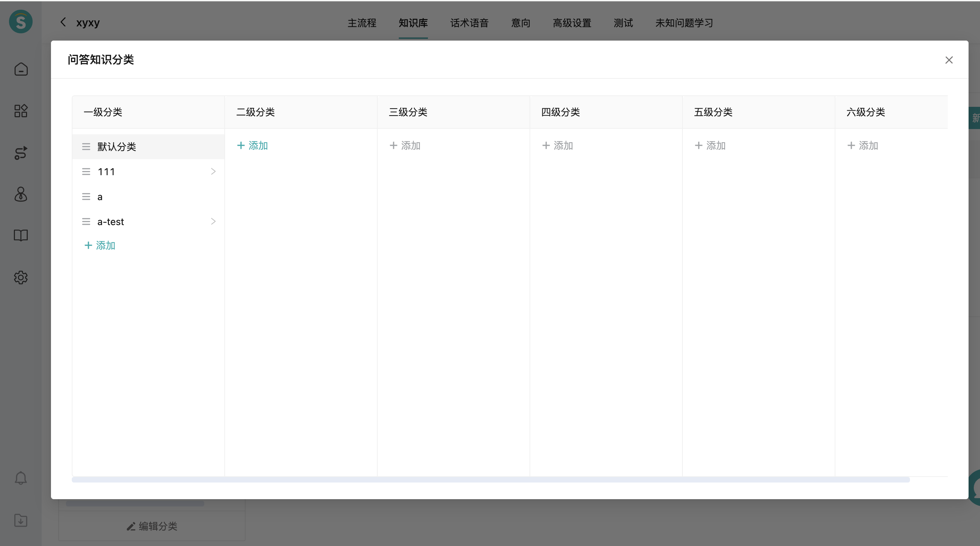This screenshot has width=980, height=546.
Task: Grab drag handle of 111 row
Action: coord(86,172)
